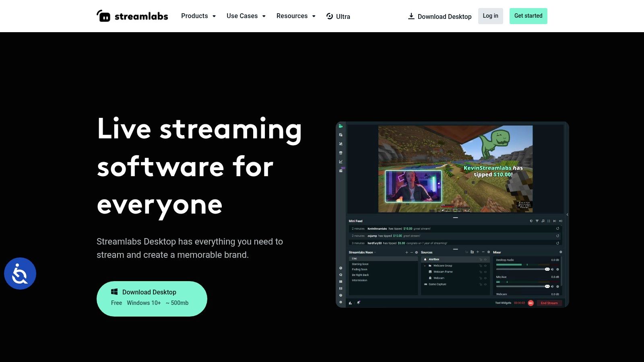Click the webcam overlay in the stream preview
Screen dimensions: 644x362
(413, 186)
